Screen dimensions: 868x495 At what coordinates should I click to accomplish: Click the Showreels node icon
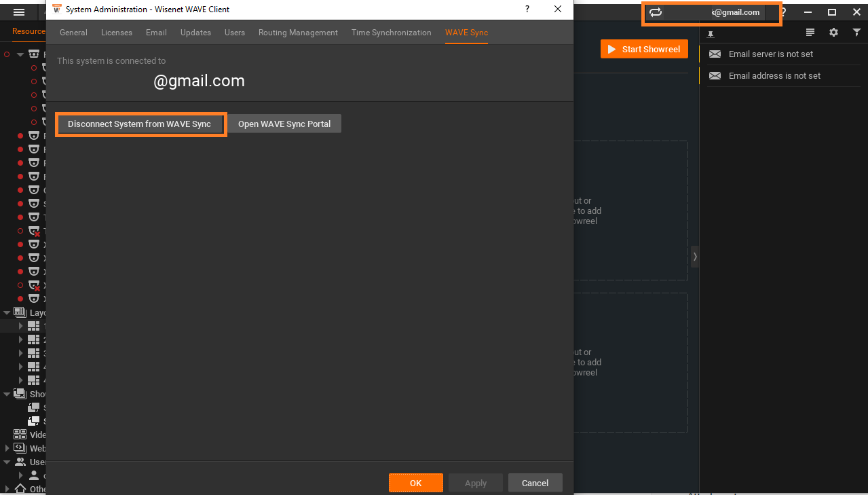pyautogui.click(x=20, y=394)
